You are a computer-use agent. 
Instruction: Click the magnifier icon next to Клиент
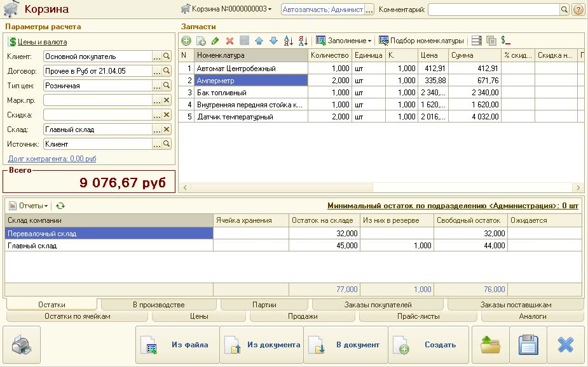[167, 56]
